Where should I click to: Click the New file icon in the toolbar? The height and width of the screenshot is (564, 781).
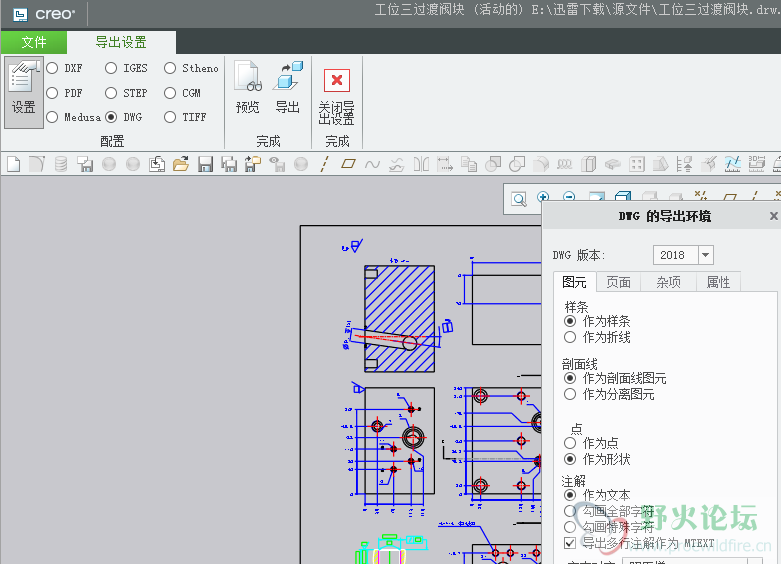(13, 164)
